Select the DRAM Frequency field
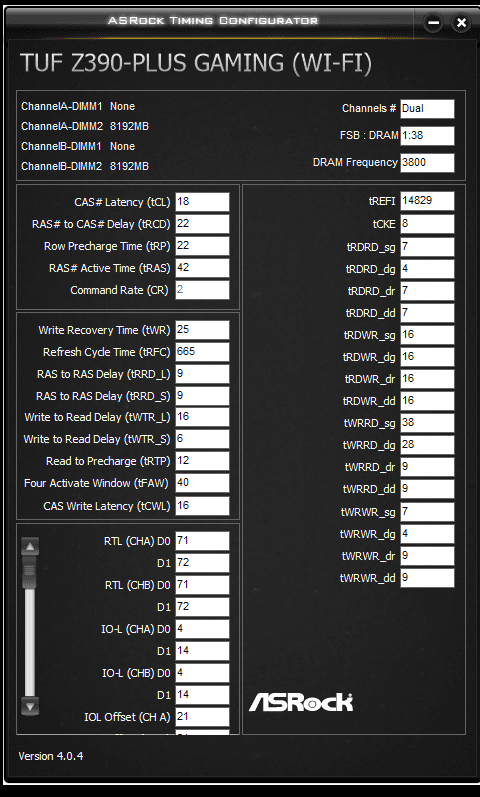 [427, 163]
